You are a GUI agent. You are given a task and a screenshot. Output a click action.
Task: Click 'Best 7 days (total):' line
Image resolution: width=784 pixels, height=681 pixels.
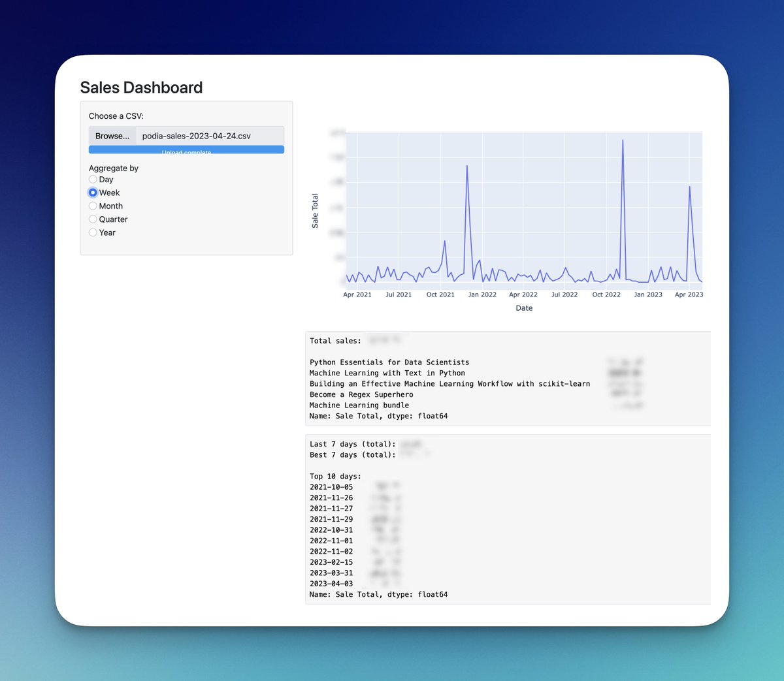click(353, 455)
